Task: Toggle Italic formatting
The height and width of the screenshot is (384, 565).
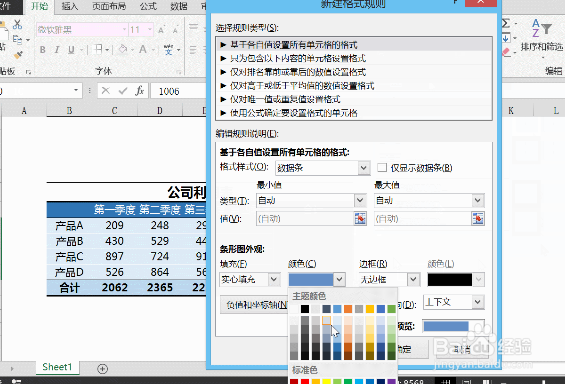Action: click(x=57, y=50)
